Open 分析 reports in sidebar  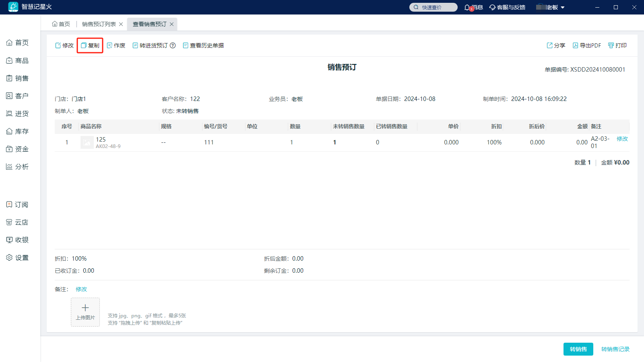pyautogui.click(x=17, y=167)
